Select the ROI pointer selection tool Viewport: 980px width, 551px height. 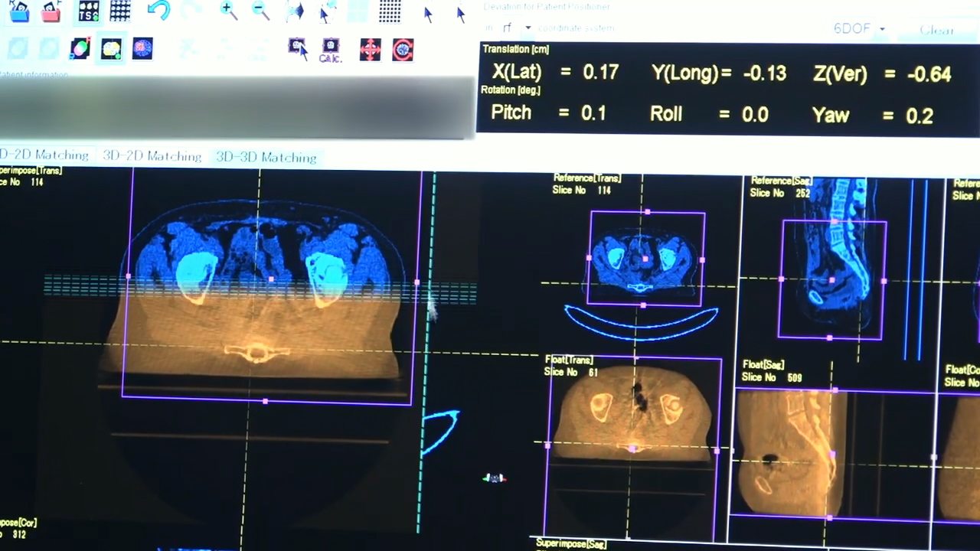click(298, 48)
